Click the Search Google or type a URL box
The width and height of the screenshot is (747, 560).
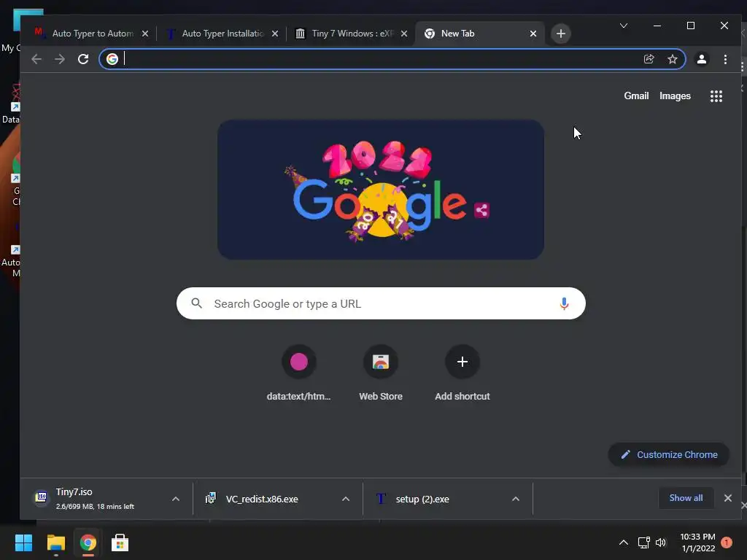[381, 303]
